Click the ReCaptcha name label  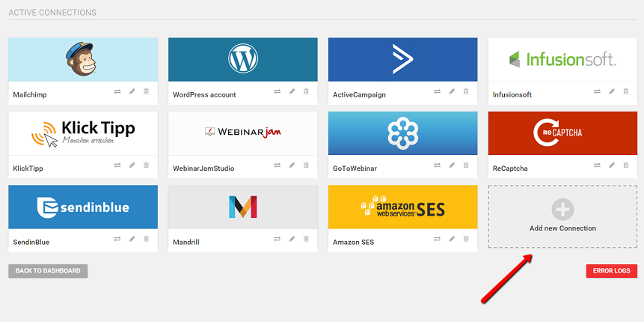[x=510, y=168]
